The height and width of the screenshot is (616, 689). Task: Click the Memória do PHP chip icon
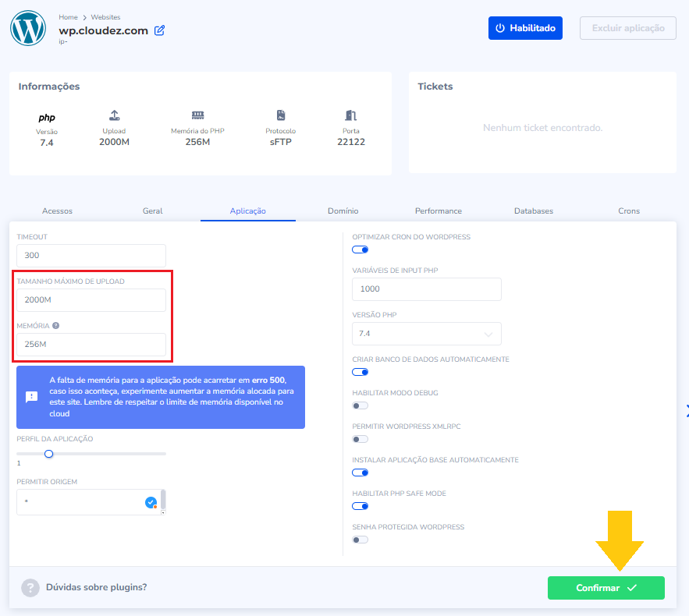pyautogui.click(x=197, y=115)
